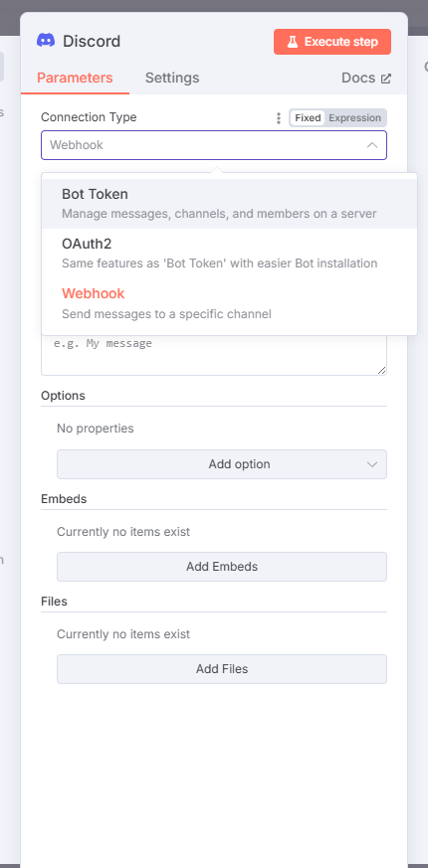
Task: Open the three-dot menu next to Connection Type
Action: (x=279, y=118)
